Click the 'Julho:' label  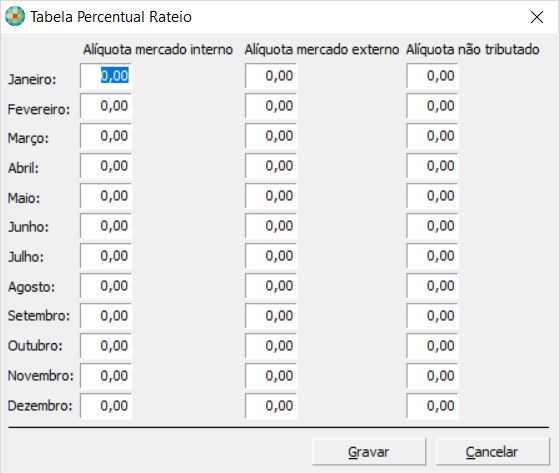[26, 257]
